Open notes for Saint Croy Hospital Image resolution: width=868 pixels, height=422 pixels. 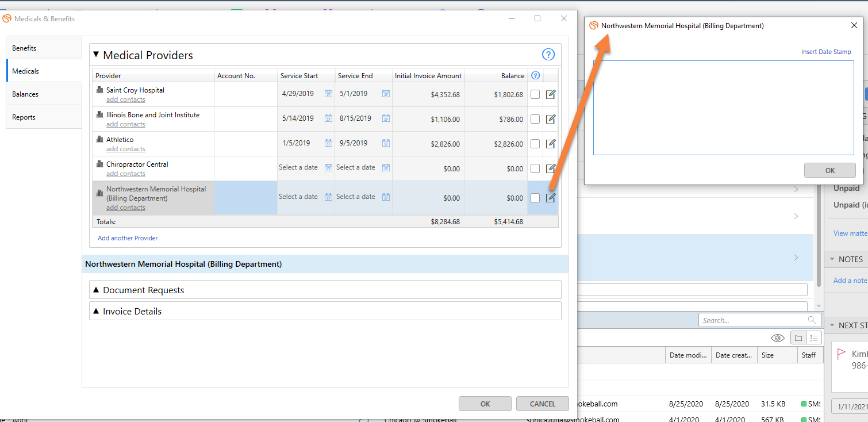(x=551, y=94)
